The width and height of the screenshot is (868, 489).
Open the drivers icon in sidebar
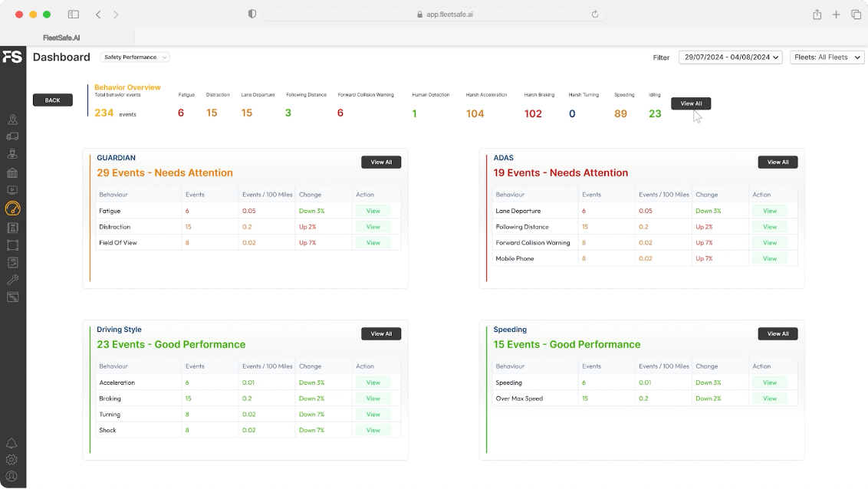(x=12, y=154)
